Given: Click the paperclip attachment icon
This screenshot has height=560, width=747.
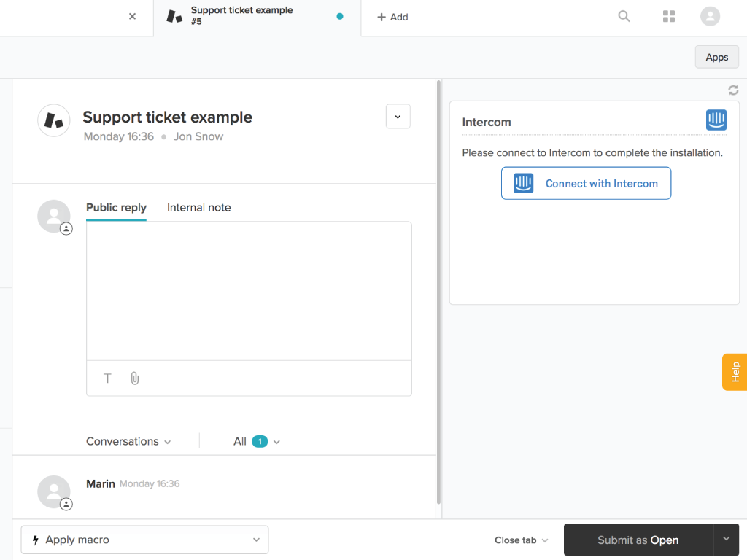Looking at the screenshot, I should point(134,378).
